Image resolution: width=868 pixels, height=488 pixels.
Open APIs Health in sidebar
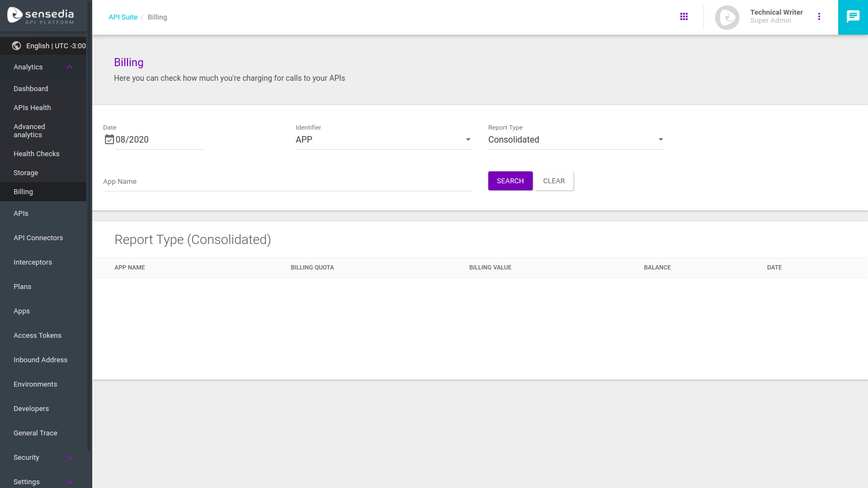pos(33,108)
